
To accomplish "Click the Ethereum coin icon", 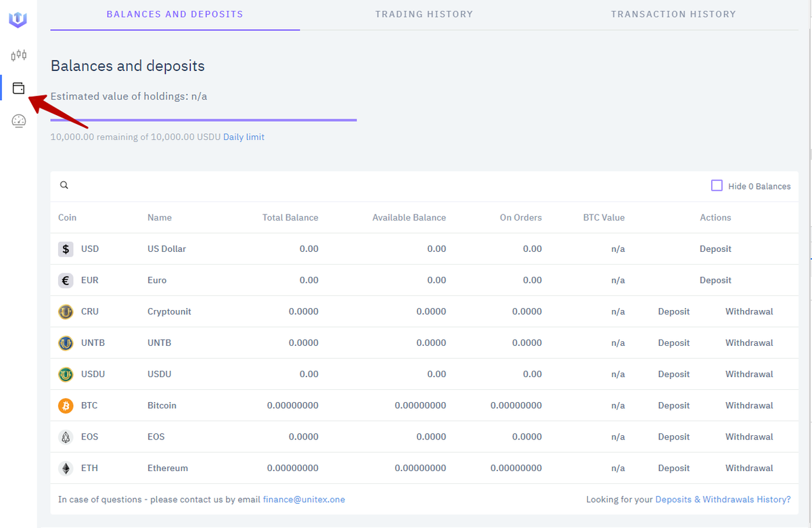I will click(x=66, y=467).
